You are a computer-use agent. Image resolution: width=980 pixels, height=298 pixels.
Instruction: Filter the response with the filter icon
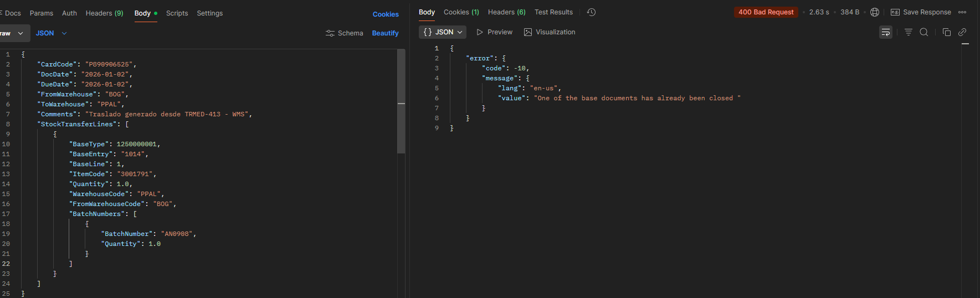pyautogui.click(x=908, y=32)
